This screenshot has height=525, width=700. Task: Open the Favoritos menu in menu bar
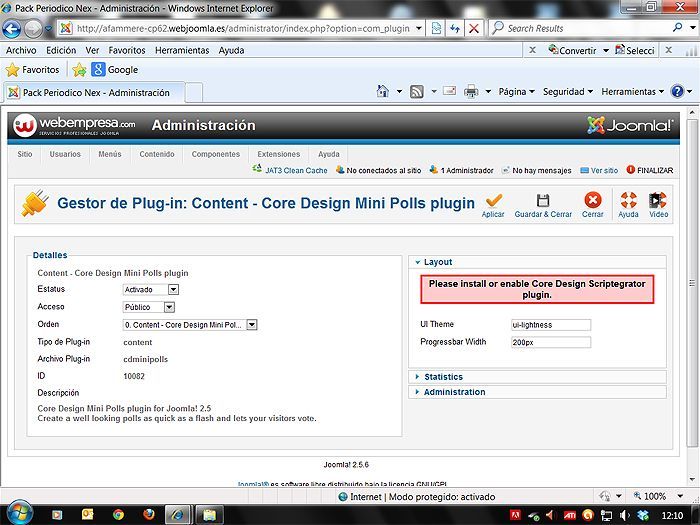tap(127, 50)
